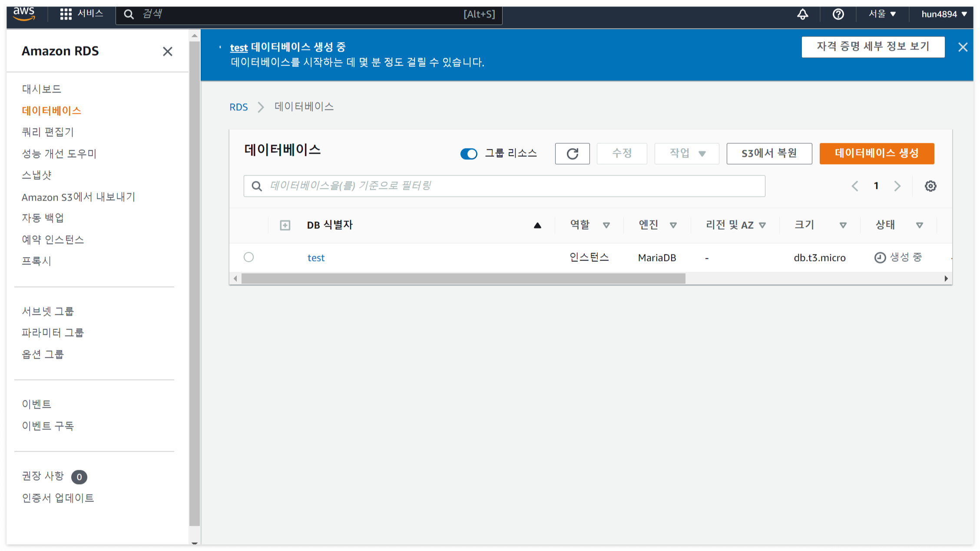Click the help question mark icon
The height and width of the screenshot is (551, 980).
(838, 14)
